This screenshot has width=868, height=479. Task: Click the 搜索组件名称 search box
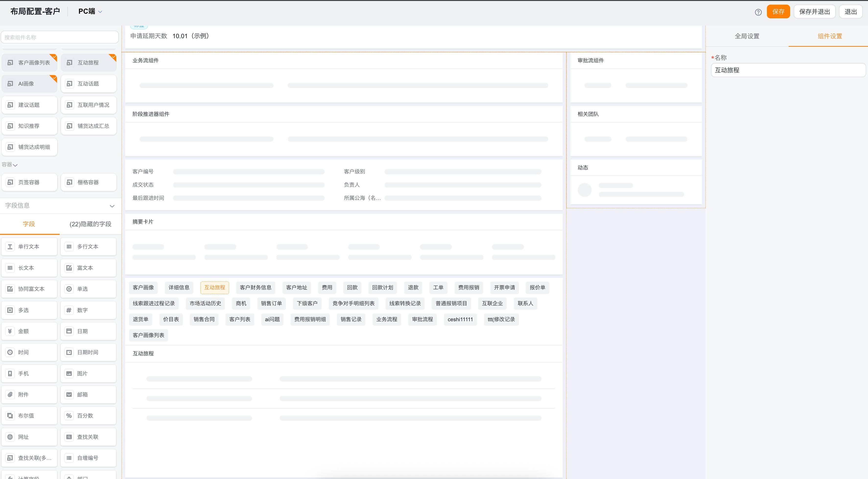pyautogui.click(x=60, y=37)
